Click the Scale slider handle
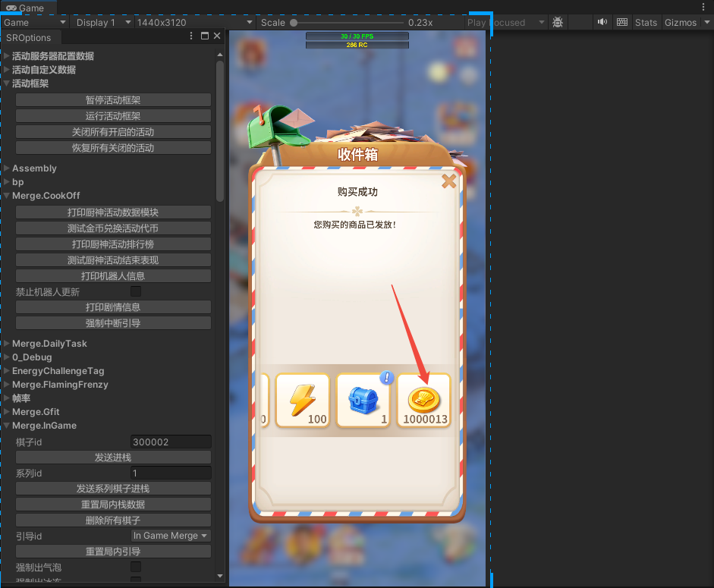This screenshot has height=588, width=714. [x=294, y=23]
